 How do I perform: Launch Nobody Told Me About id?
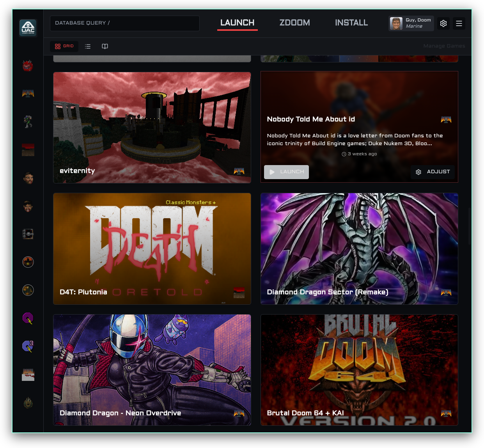coord(286,172)
